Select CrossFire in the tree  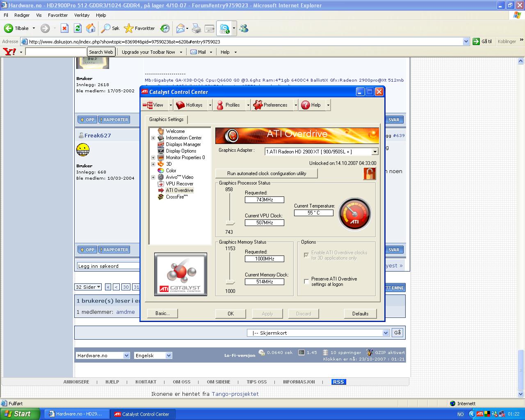tap(177, 197)
